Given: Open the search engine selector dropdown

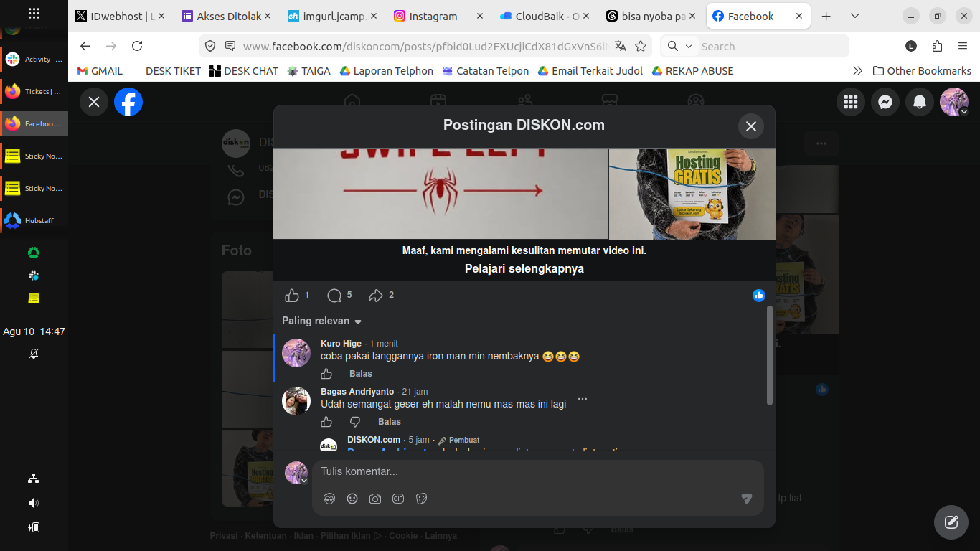Looking at the screenshot, I should pyautogui.click(x=679, y=46).
